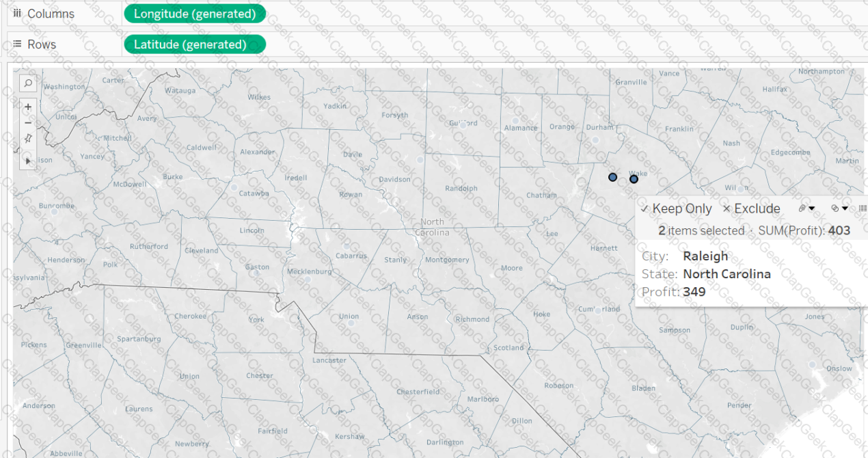Select the left dark blue map mark

pos(612,177)
